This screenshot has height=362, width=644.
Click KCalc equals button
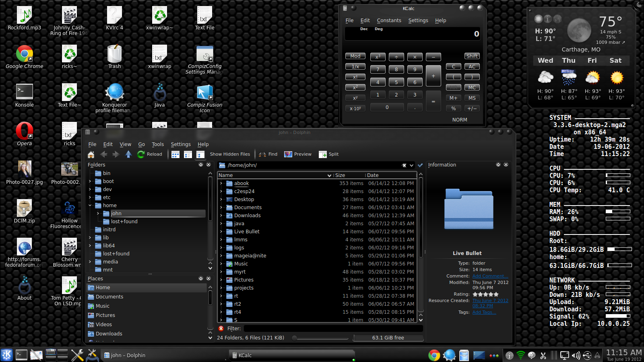(433, 102)
